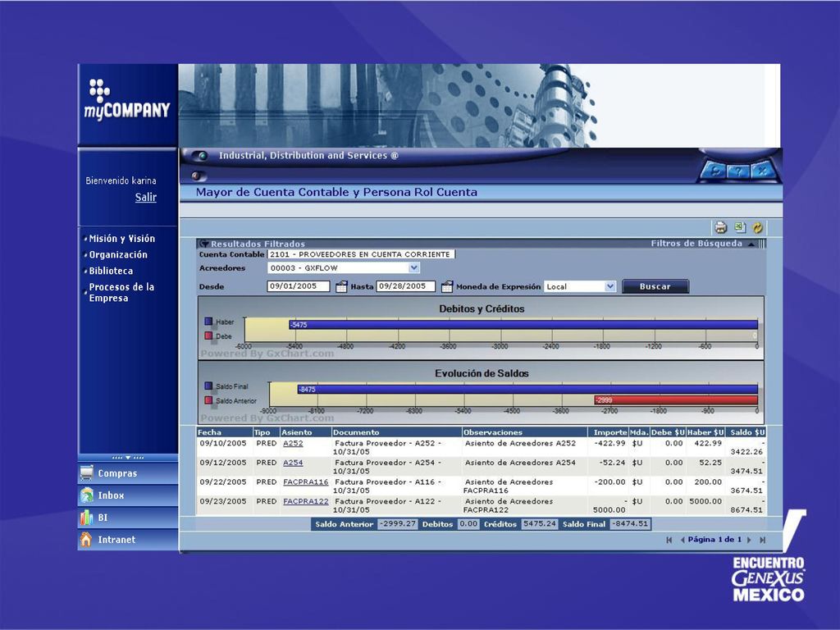Open asiento A254 link
The image size is (840, 630).
293,463
